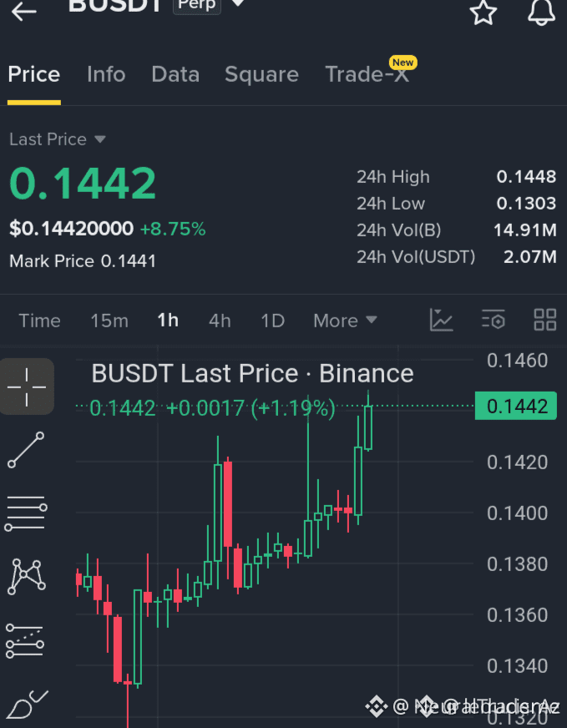Click the 24h High value 0.1448
Image resolution: width=567 pixels, height=728 pixels.
(526, 177)
